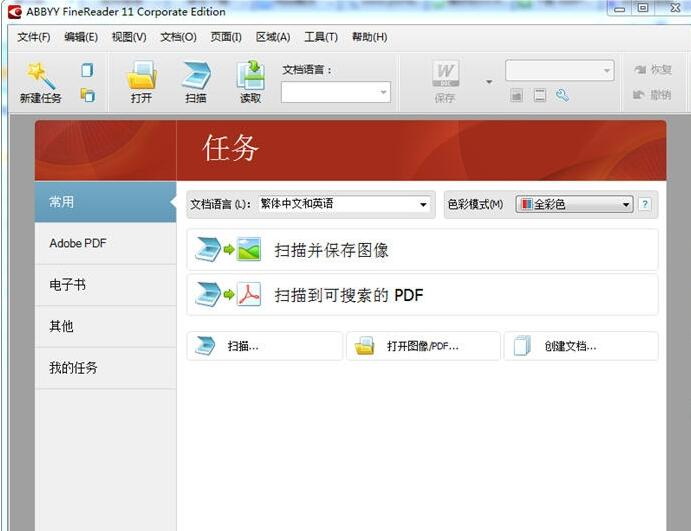This screenshot has width=691, height=531.
Task: Click the 打开图像/PDF... button
Action: (422, 346)
